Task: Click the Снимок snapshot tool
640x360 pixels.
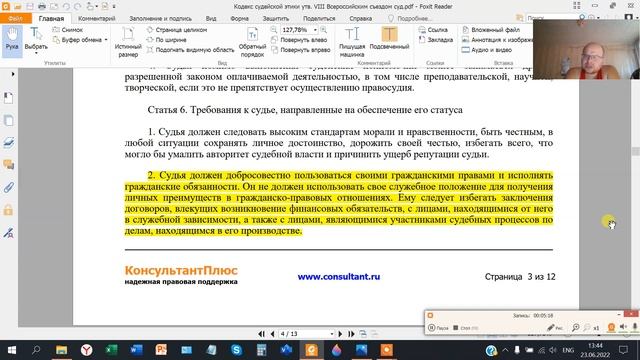Action: click(x=68, y=30)
